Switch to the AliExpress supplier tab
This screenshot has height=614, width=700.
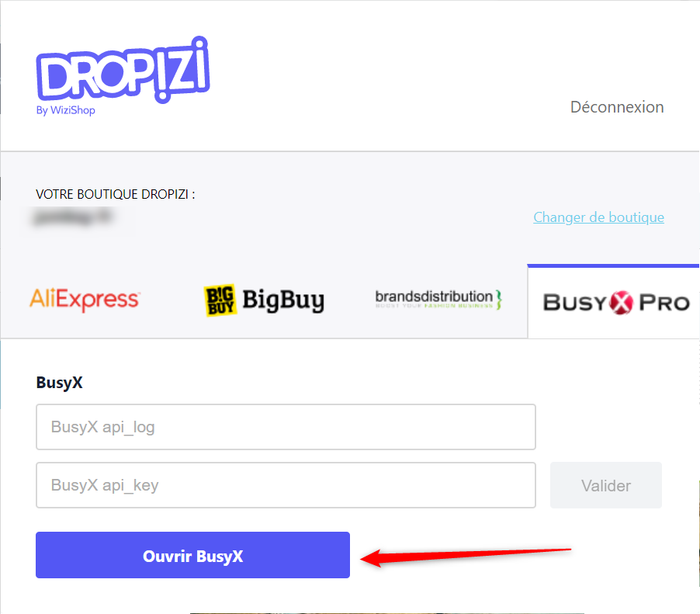pyautogui.click(x=85, y=299)
